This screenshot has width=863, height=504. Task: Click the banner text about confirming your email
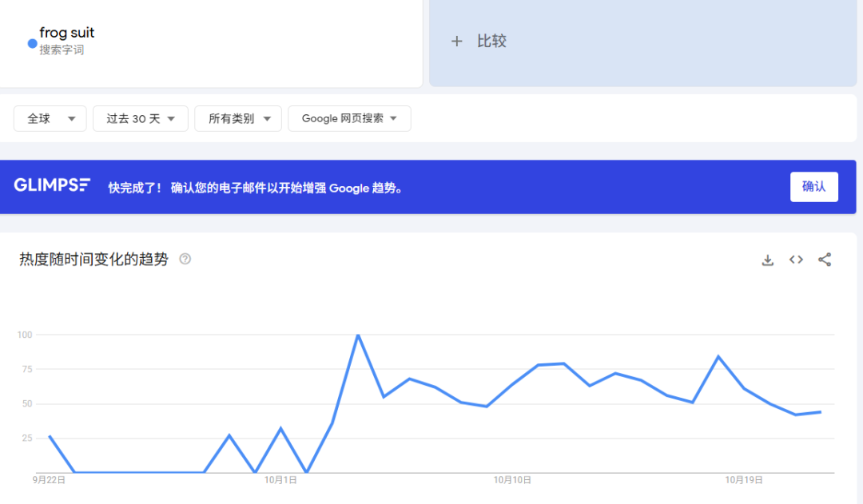pyautogui.click(x=256, y=188)
